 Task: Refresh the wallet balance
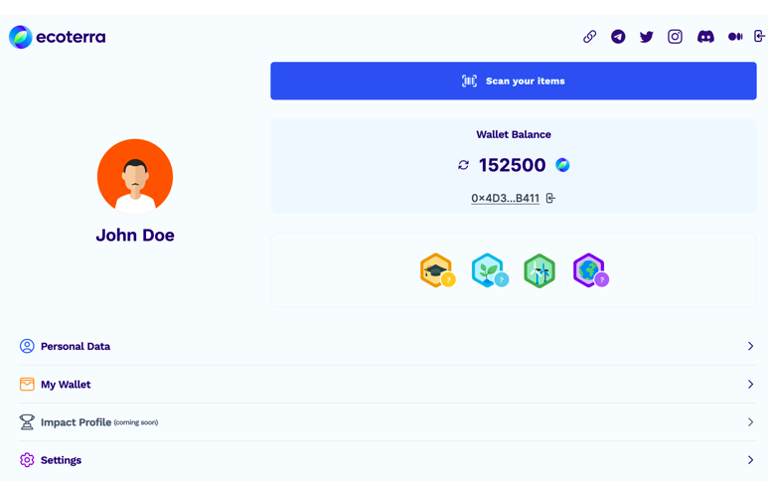coord(463,165)
